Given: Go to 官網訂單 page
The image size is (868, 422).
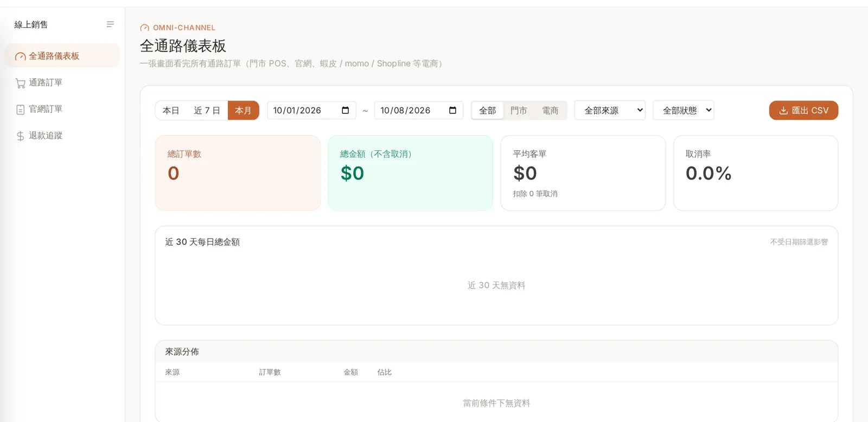Looking at the screenshot, I should [x=62, y=109].
